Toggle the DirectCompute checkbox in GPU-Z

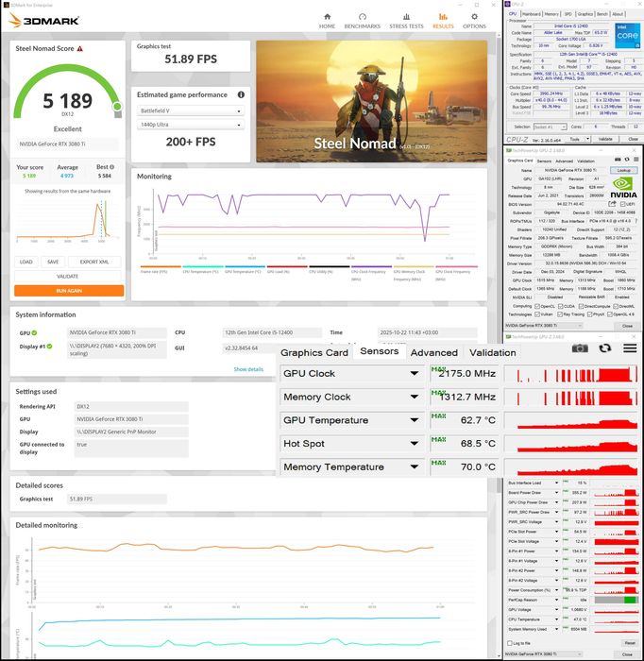pos(581,306)
